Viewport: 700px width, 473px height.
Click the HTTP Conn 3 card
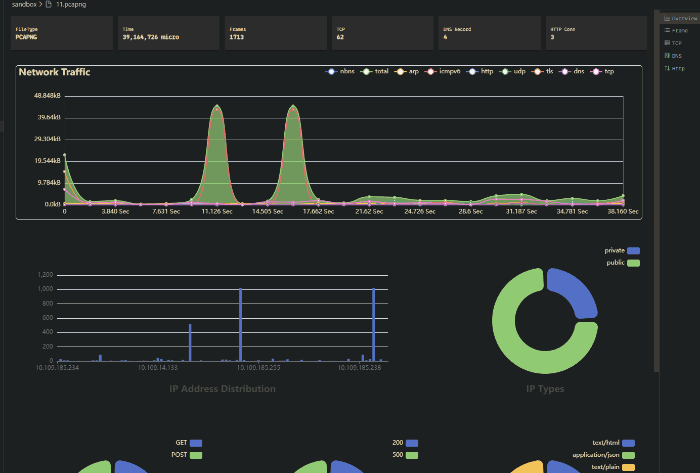(x=596, y=33)
